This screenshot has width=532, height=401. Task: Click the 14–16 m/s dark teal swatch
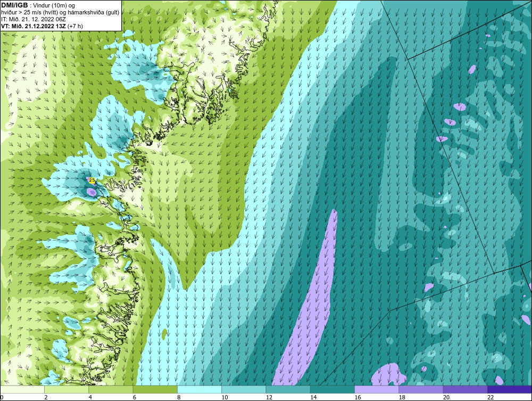click(x=332, y=389)
